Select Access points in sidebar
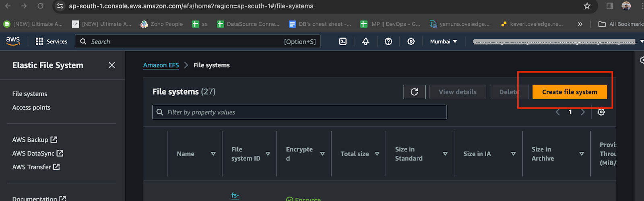The height and width of the screenshot is (201, 644). coord(31,108)
